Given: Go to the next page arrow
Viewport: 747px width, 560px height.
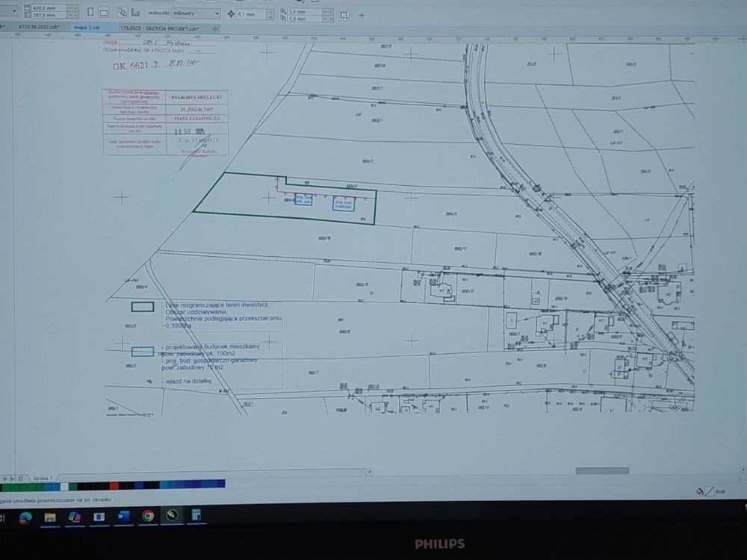Looking at the screenshot, I should tap(7, 479).
